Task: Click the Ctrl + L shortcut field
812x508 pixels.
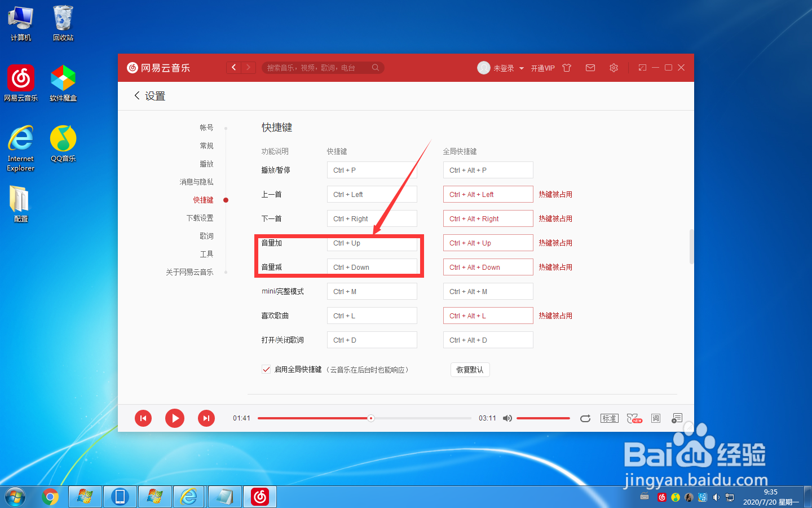Action: pos(372,316)
